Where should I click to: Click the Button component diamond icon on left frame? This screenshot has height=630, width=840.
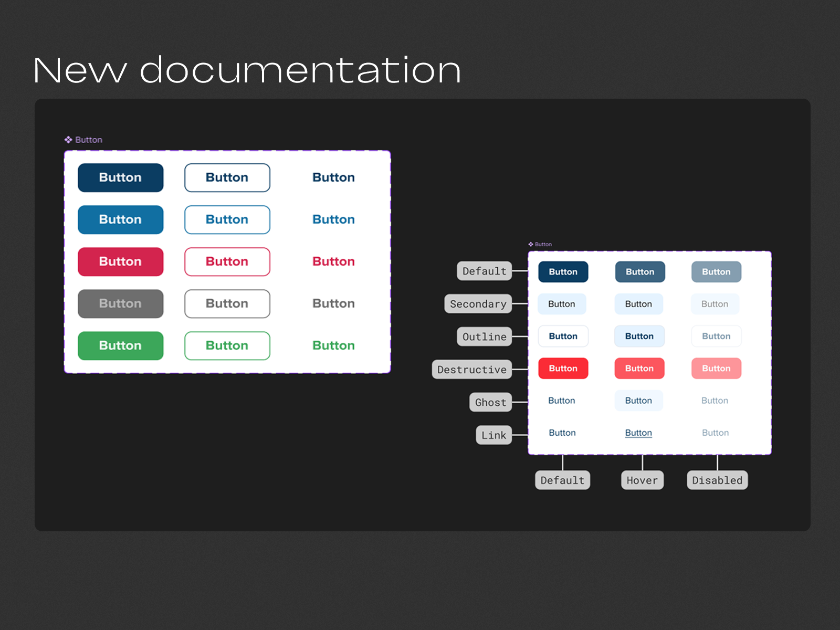(x=68, y=139)
